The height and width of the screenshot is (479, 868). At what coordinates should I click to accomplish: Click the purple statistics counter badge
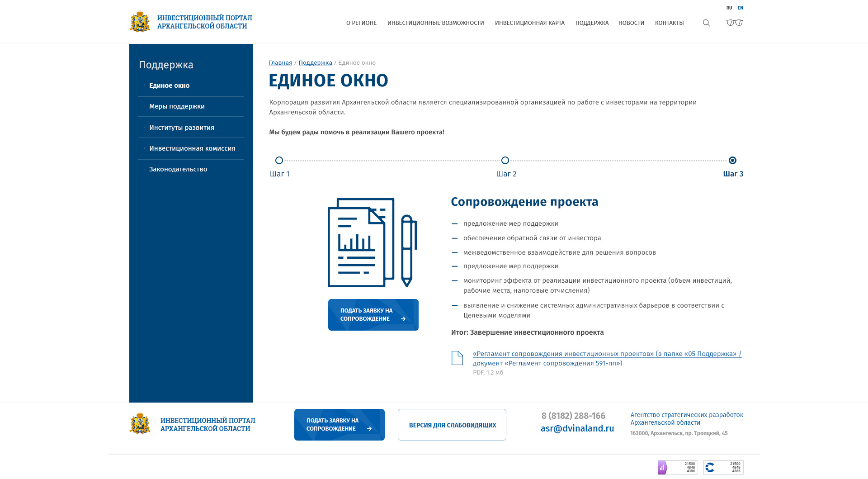677,467
